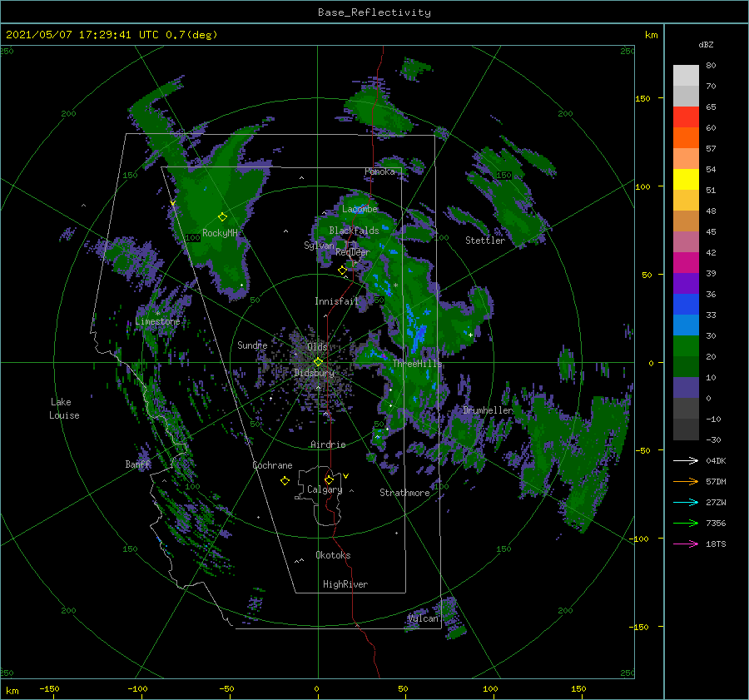The height and width of the screenshot is (700, 749).
Task: Click the Okotoks label
Action: tap(333, 555)
